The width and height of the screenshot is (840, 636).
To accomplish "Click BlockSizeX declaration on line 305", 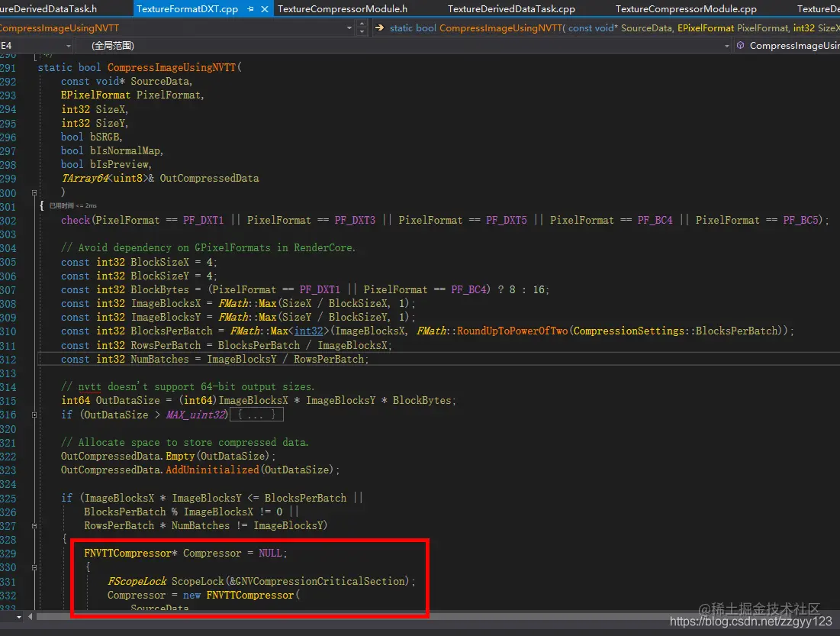I will point(159,262).
